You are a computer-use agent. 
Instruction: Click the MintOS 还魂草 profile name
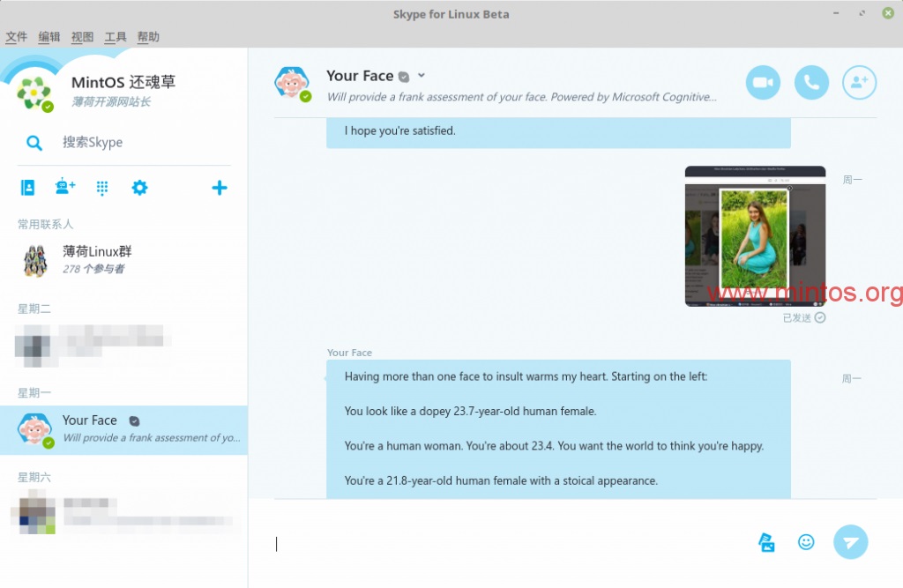(x=123, y=82)
